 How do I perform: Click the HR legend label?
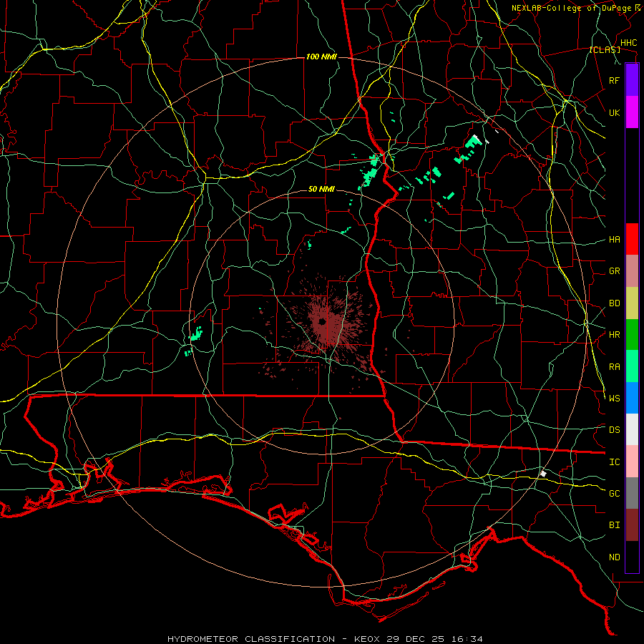[614, 335]
